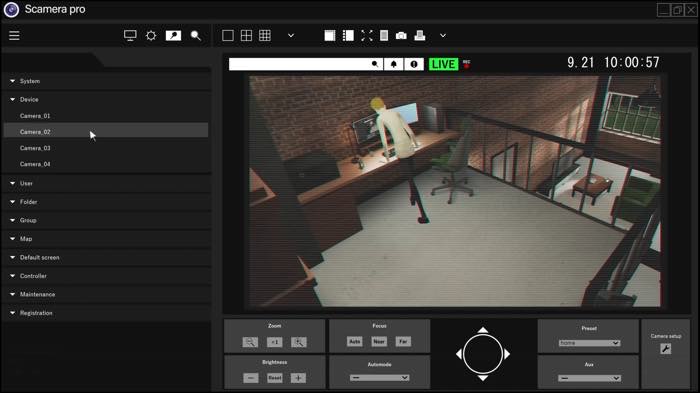Select Camera_03 in the device list
700x393 pixels.
(x=106, y=148)
